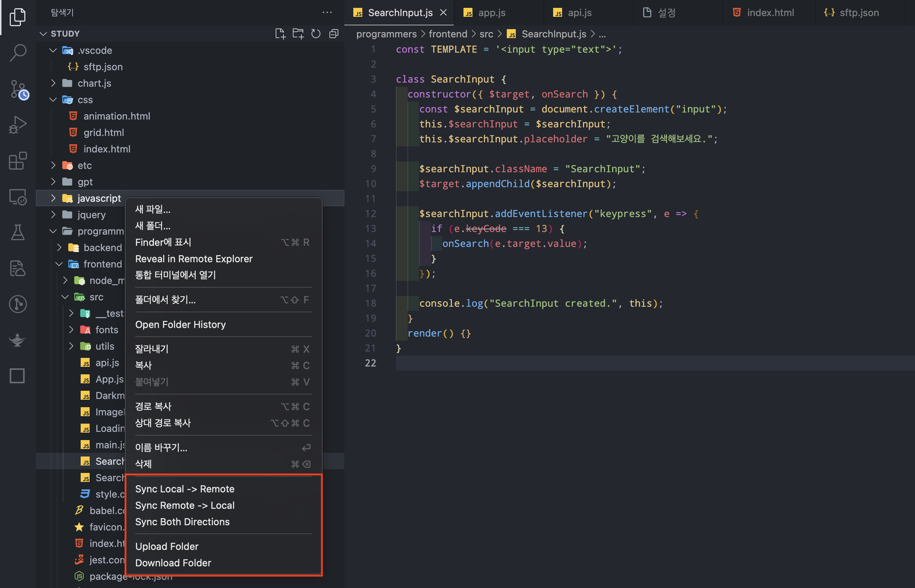Expand the gpt folder
The image size is (915, 588).
tap(53, 182)
